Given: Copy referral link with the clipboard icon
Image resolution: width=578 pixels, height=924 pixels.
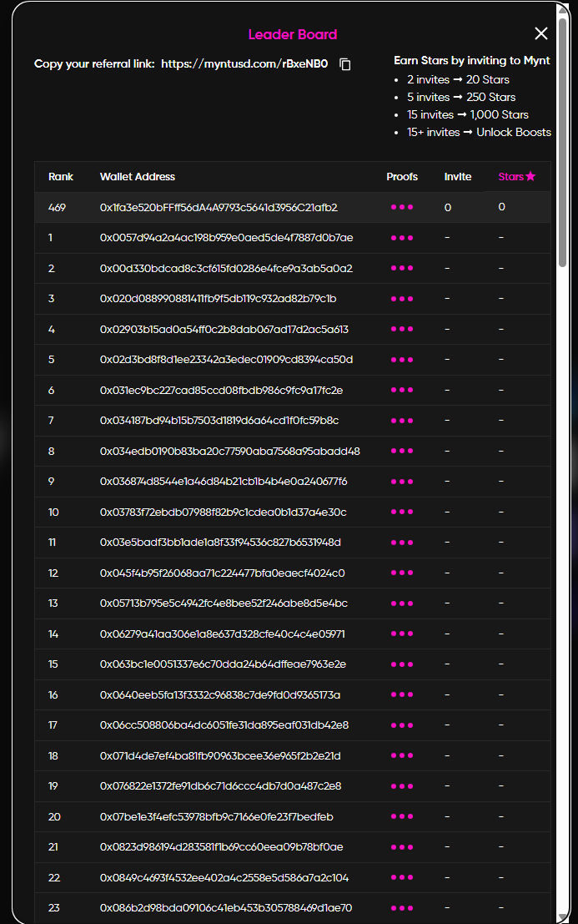Looking at the screenshot, I should (x=345, y=64).
